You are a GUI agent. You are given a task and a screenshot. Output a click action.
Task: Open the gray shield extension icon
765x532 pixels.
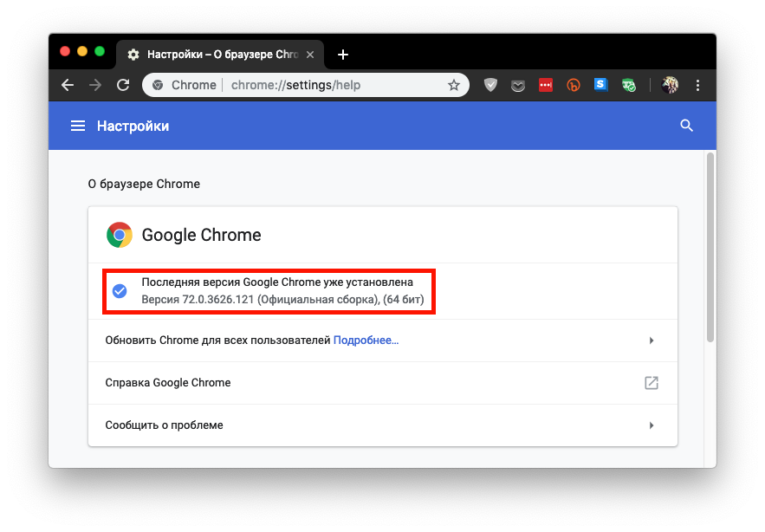[x=490, y=85]
